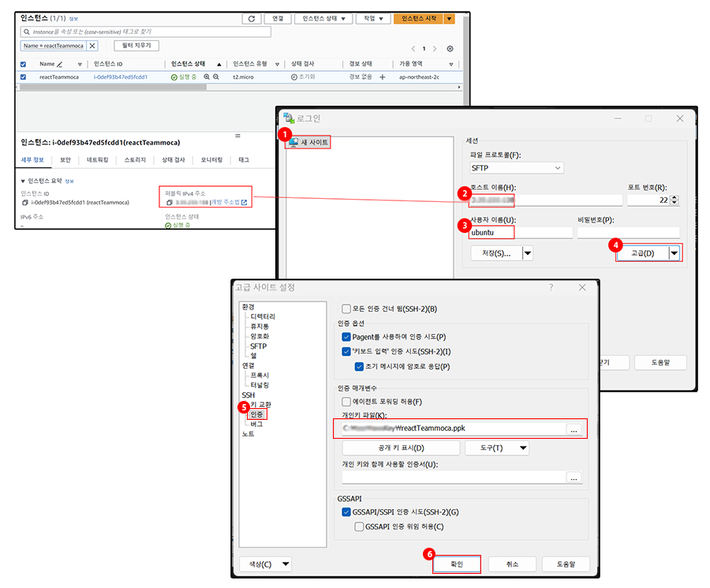The height and width of the screenshot is (588, 710).
Task: Open the dropdown arrow beside 고급(D)
Action: pyautogui.click(x=674, y=253)
